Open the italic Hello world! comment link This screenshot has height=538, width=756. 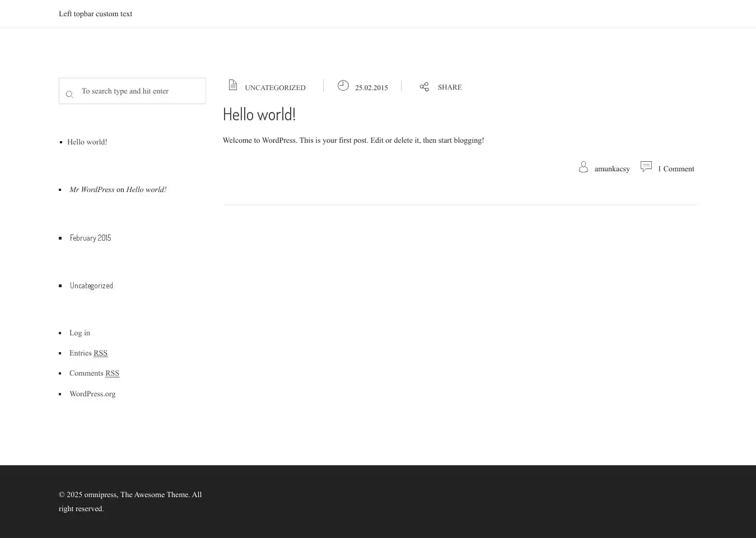pos(146,190)
